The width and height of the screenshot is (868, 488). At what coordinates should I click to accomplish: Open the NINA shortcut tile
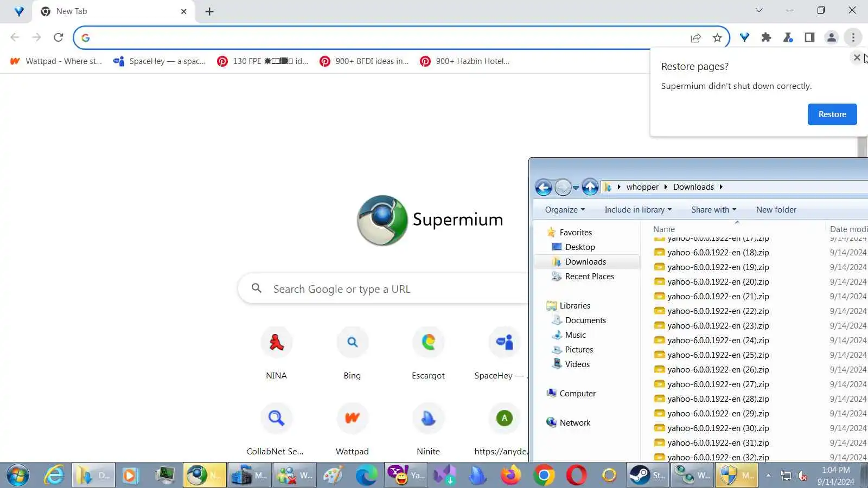coord(276,354)
